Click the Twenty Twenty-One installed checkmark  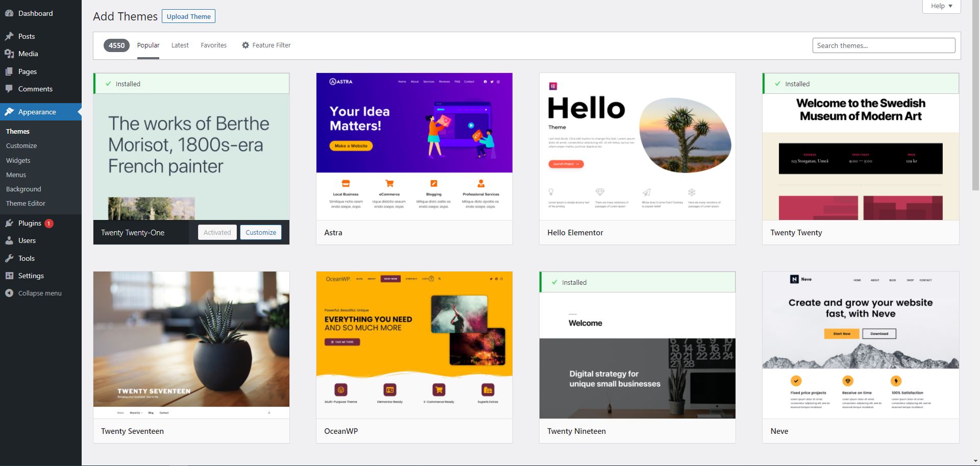108,84
